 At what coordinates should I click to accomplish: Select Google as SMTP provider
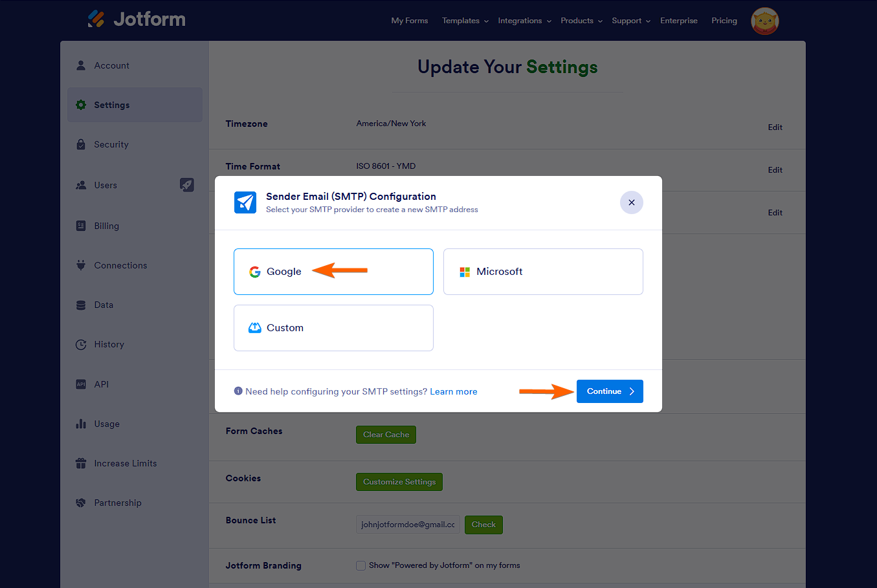(333, 272)
